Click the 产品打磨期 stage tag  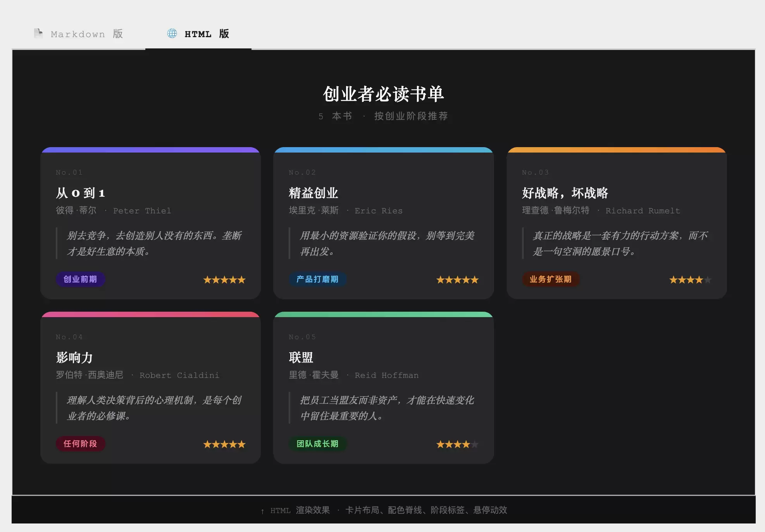pyautogui.click(x=317, y=279)
